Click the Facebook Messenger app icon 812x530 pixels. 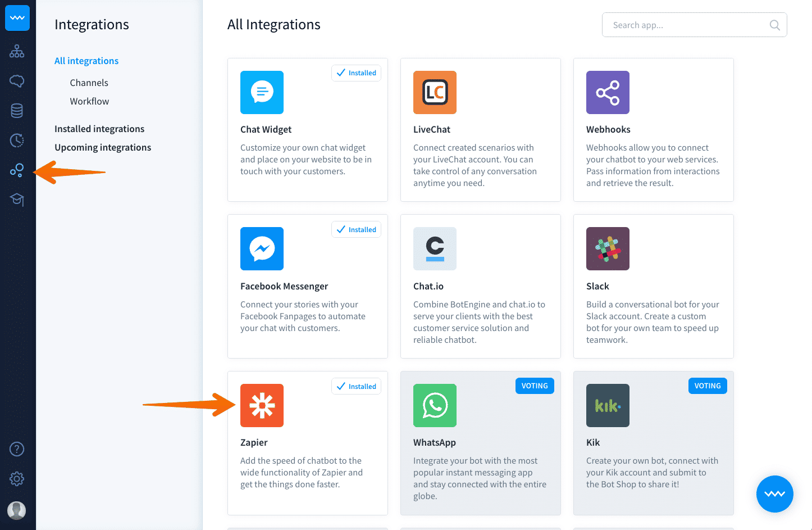tap(262, 248)
